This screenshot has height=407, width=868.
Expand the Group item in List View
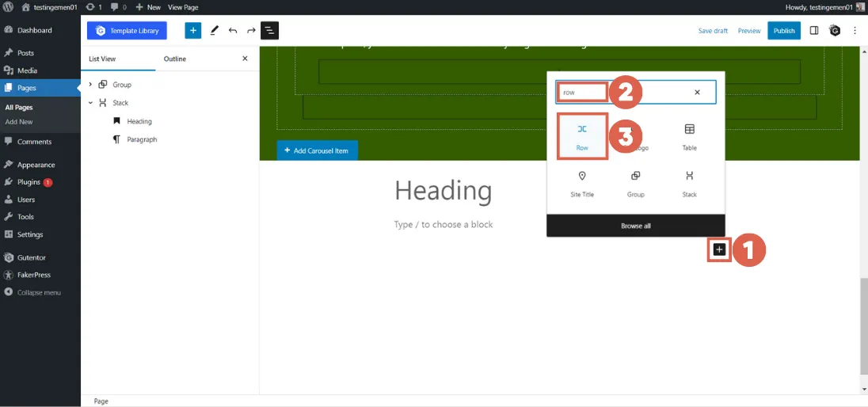click(x=90, y=85)
